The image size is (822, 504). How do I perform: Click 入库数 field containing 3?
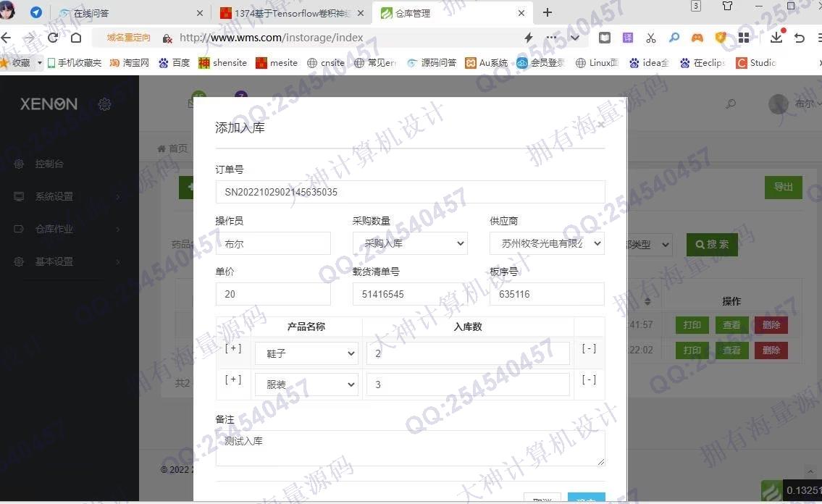(468, 384)
